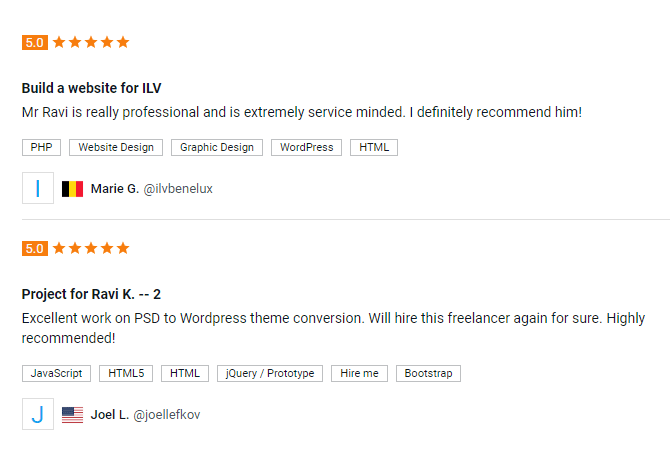Select the Graphic Design skill tag

(217, 147)
